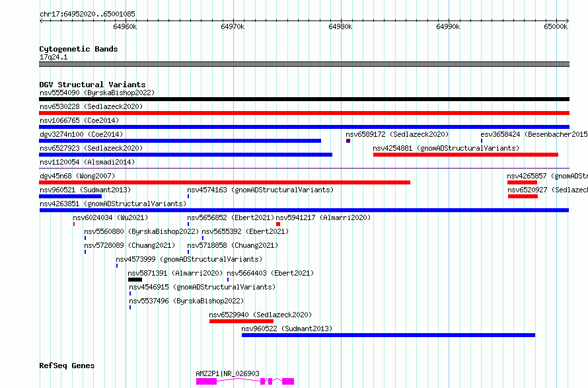588x388 pixels.
Task: Select the nsv6527923 blue variant bar
Action: [x=186, y=155]
